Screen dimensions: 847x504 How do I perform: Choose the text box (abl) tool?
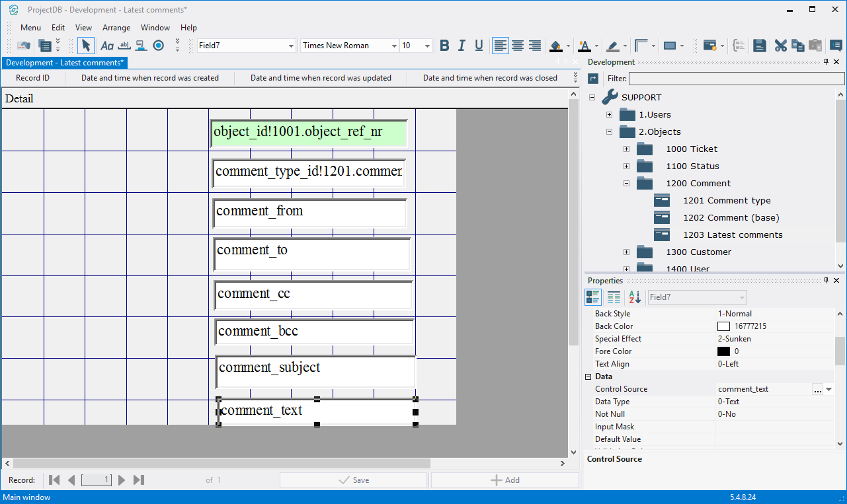click(x=124, y=46)
